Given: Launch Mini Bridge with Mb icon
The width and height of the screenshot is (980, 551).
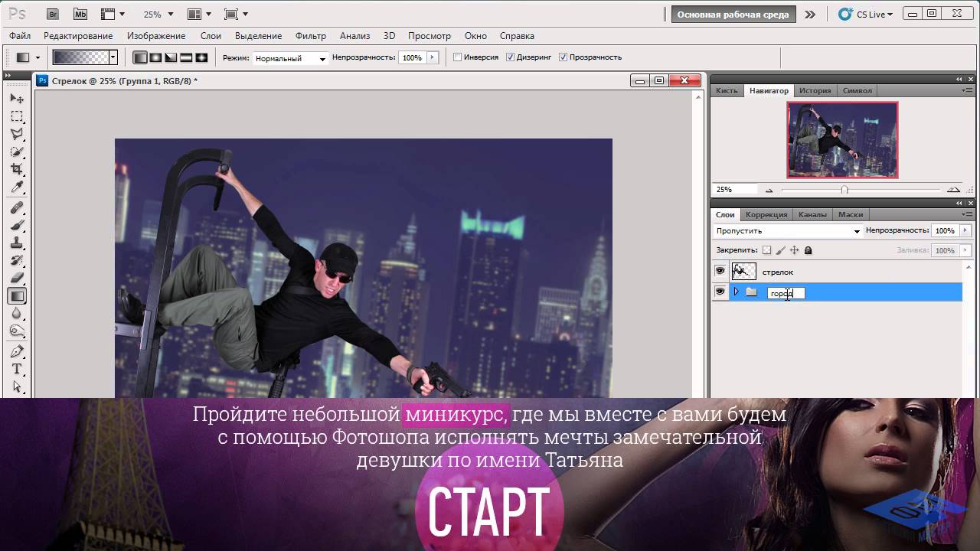Looking at the screenshot, I should [80, 14].
